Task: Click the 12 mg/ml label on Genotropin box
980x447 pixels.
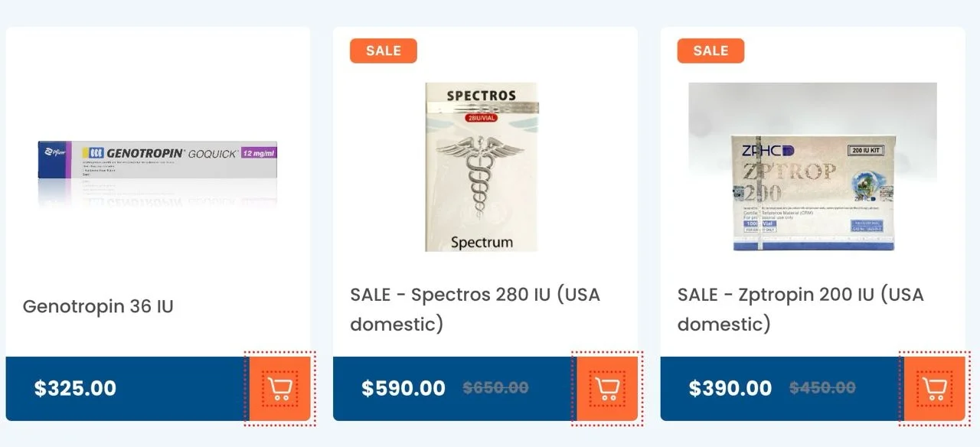Action: [x=259, y=152]
